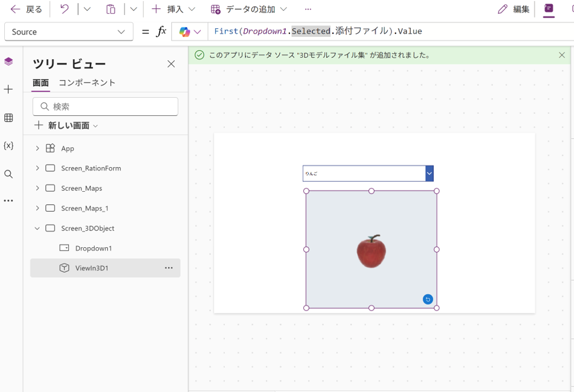Open the Source property dropdown
The width and height of the screenshot is (574, 392).
pyautogui.click(x=69, y=31)
